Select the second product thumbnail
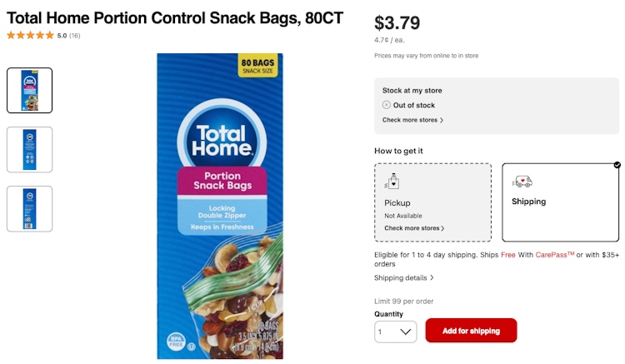 pyautogui.click(x=29, y=150)
